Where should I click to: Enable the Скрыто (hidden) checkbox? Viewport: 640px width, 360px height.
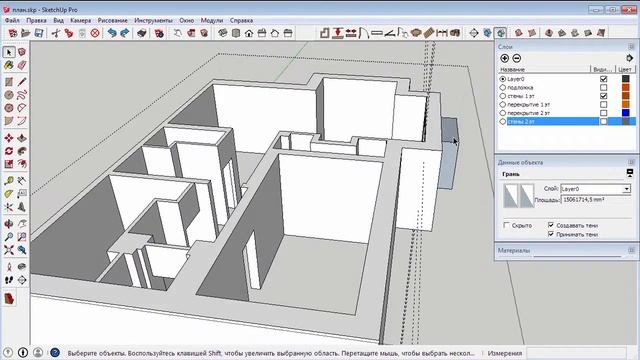(x=507, y=225)
